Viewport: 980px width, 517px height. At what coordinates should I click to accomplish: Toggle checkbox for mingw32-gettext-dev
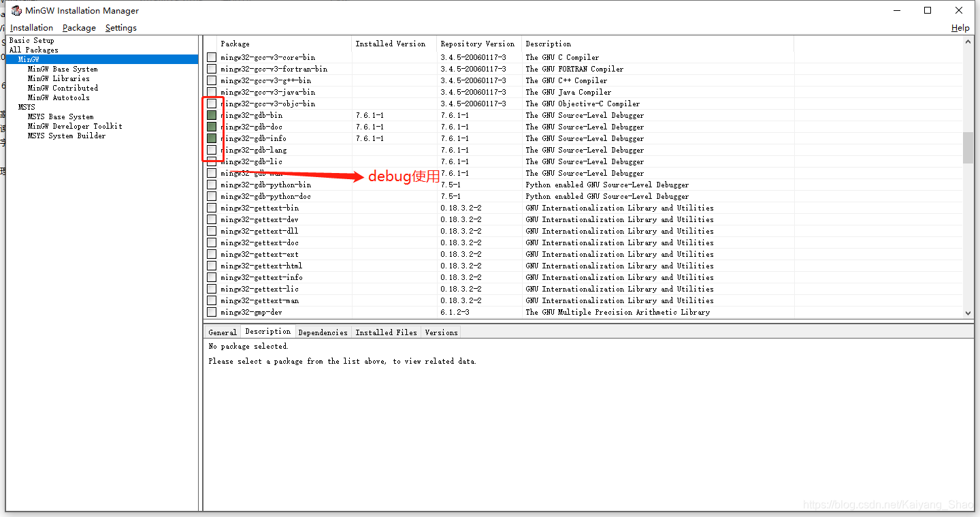[212, 219]
